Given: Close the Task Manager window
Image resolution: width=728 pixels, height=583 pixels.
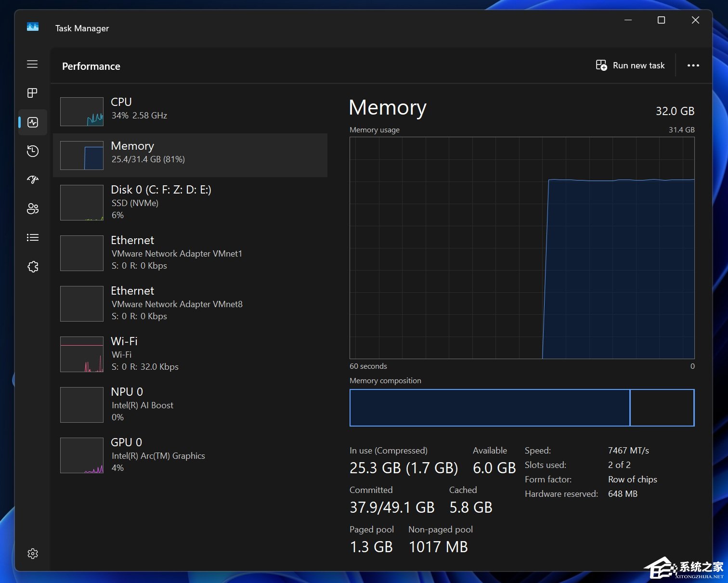Looking at the screenshot, I should point(695,20).
